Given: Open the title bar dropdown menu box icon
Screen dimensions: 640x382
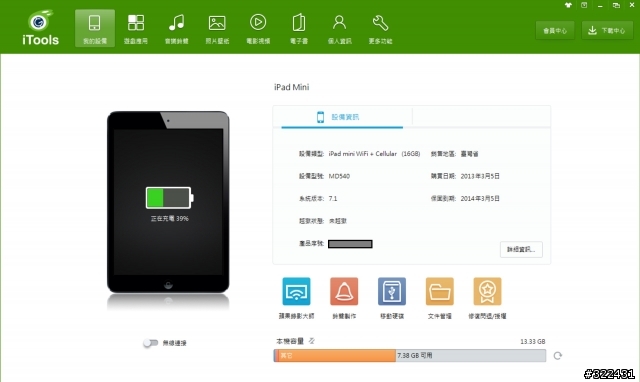Looking at the screenshot, I should [x=584, y=5].
